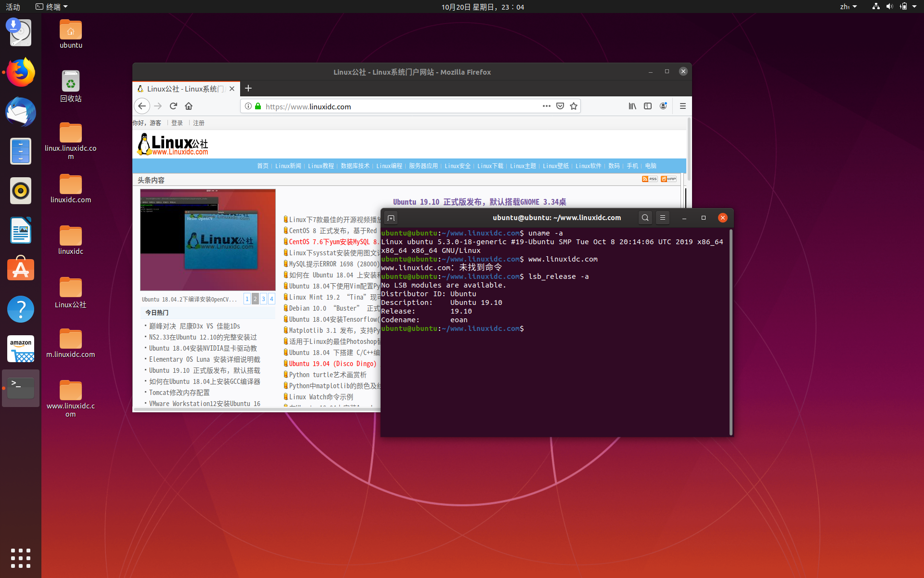Reload the current Firefox page
924x578 pixels.
click(x=173, y=106)
